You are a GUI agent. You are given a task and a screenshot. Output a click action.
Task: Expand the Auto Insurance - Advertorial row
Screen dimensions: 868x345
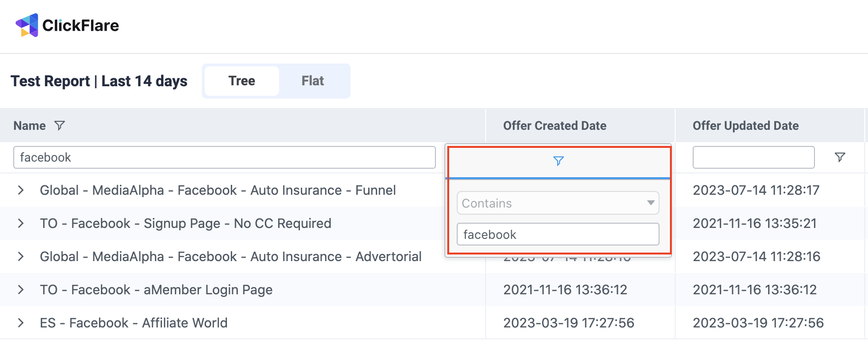(x=21, y=256)
